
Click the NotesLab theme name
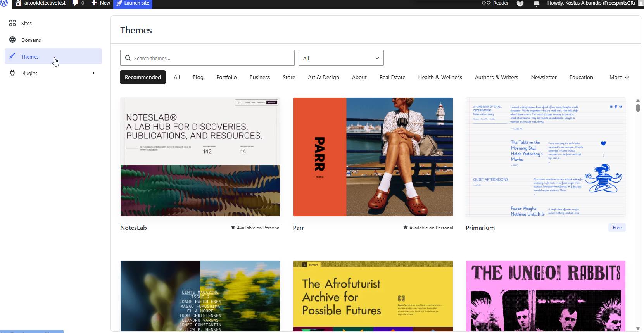[133, 228]
